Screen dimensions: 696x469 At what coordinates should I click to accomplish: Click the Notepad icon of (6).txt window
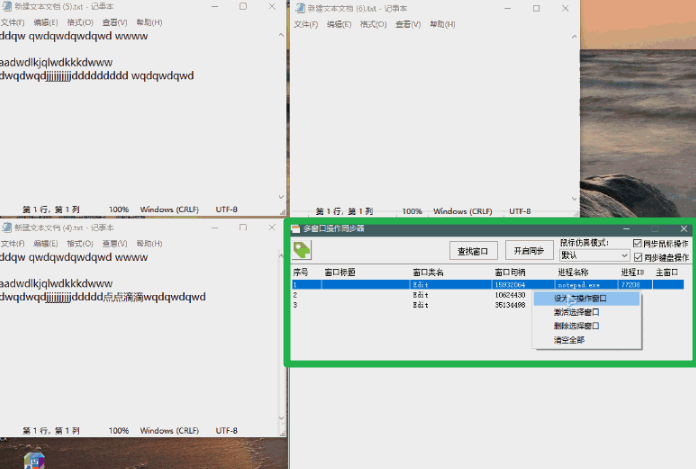coord(301,8)
